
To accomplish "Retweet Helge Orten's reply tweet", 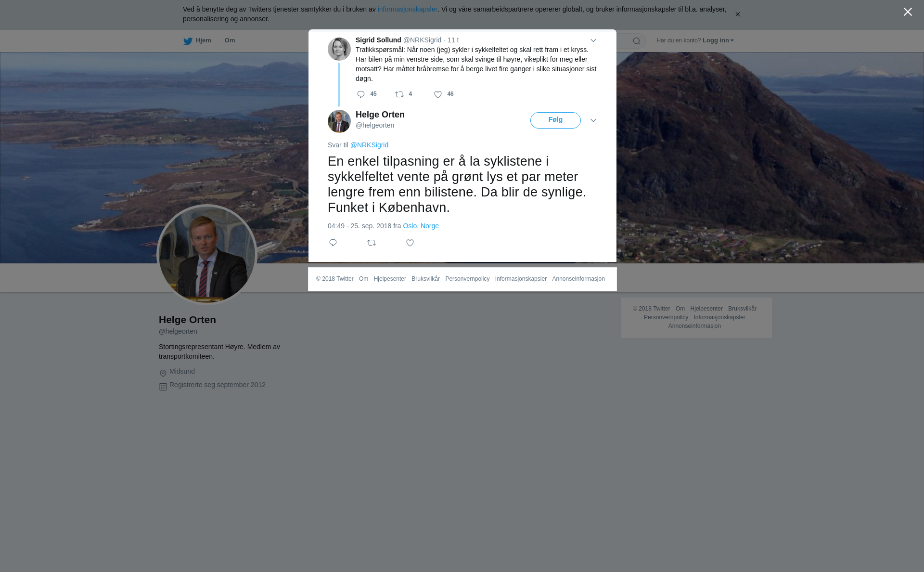I will pos(372,243).
